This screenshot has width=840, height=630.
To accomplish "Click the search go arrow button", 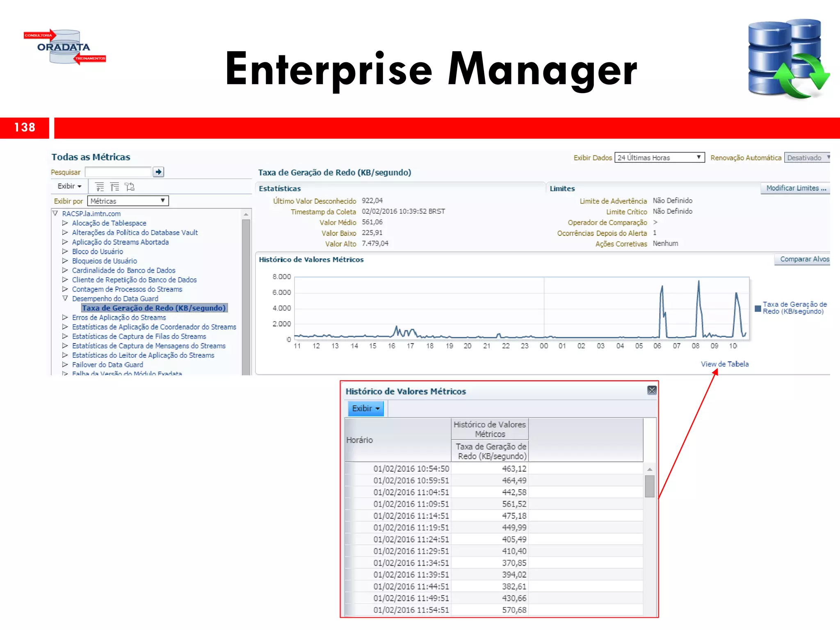I will pos(158,172).
